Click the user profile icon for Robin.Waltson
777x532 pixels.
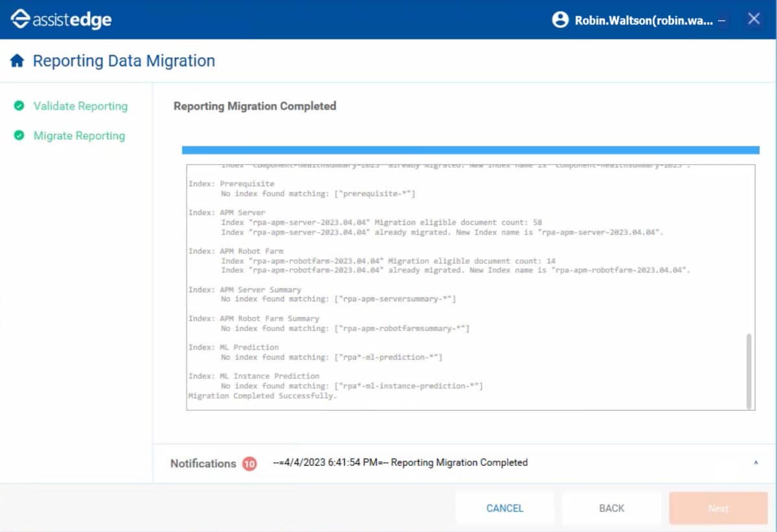560,20
